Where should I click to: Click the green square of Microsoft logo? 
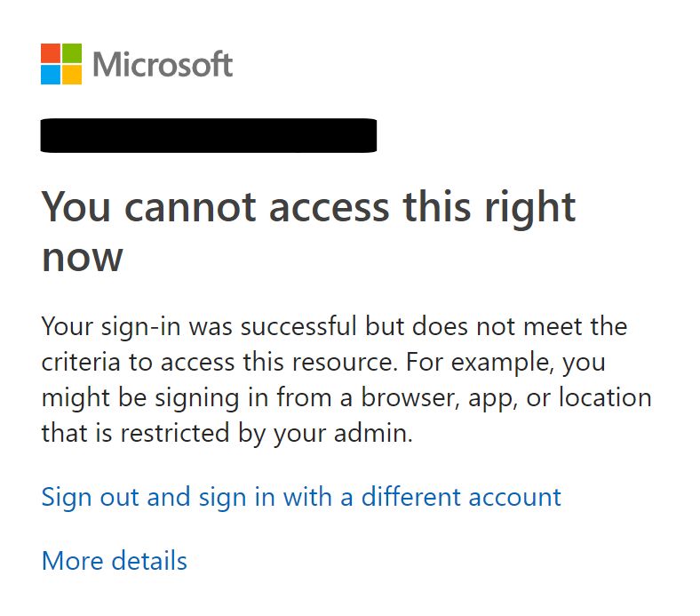[71, 53]
